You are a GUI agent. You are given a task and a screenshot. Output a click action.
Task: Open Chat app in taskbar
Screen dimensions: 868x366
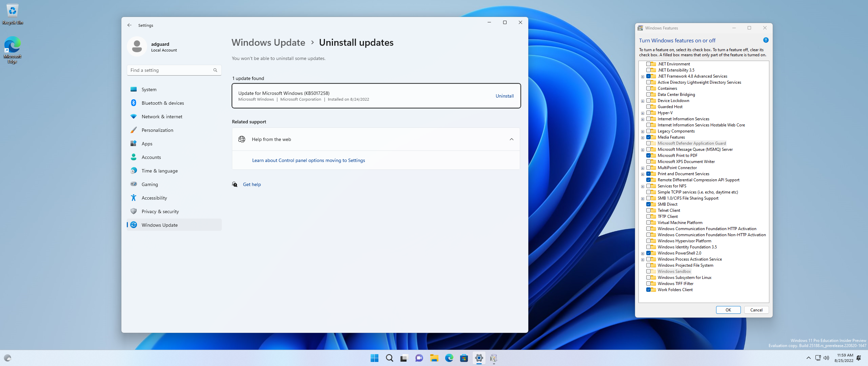click(419, 358)
